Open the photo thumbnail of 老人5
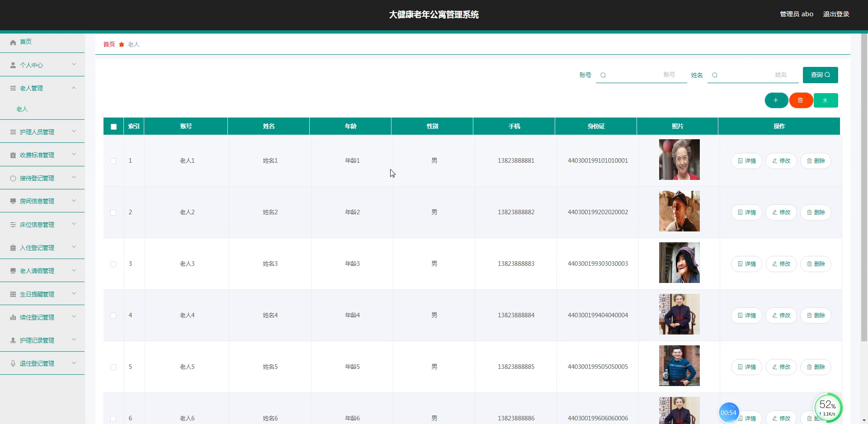This screenshot has height=424, width=868. tap(679, 366)
